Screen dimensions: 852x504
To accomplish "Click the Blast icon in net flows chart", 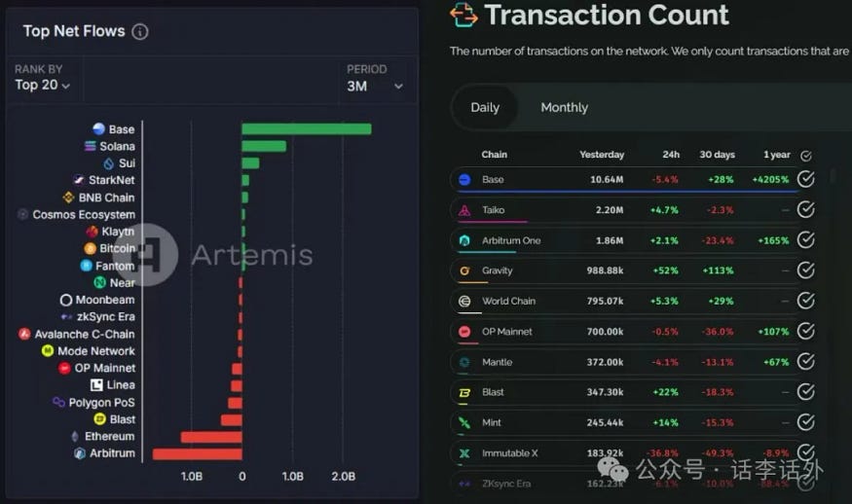I will coord(100,418).
